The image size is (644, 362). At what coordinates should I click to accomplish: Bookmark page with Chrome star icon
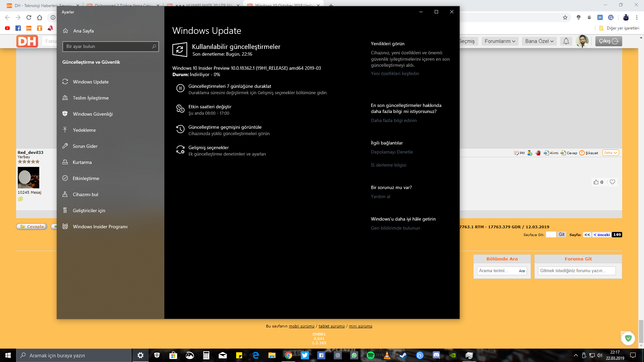coord(565,17)
